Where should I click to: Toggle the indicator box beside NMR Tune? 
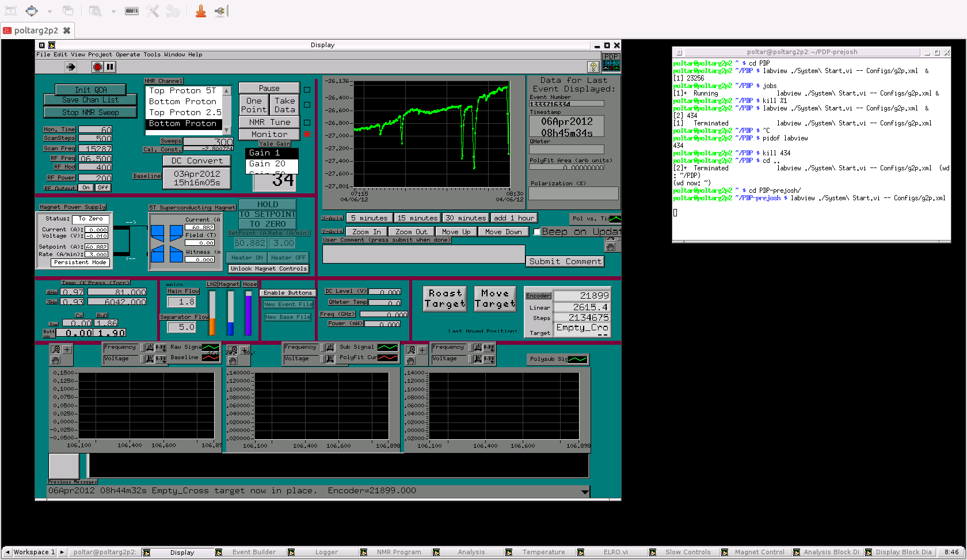[x=307, y=123]
